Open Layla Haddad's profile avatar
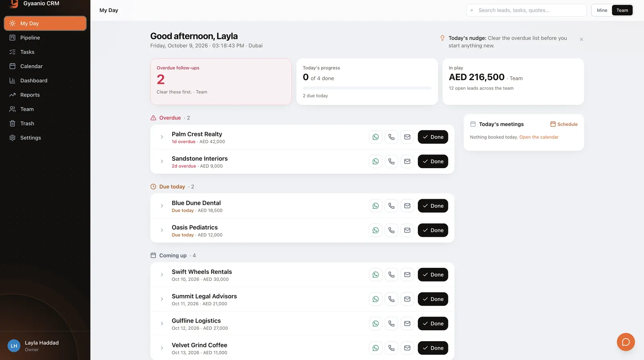 point(14,346)
